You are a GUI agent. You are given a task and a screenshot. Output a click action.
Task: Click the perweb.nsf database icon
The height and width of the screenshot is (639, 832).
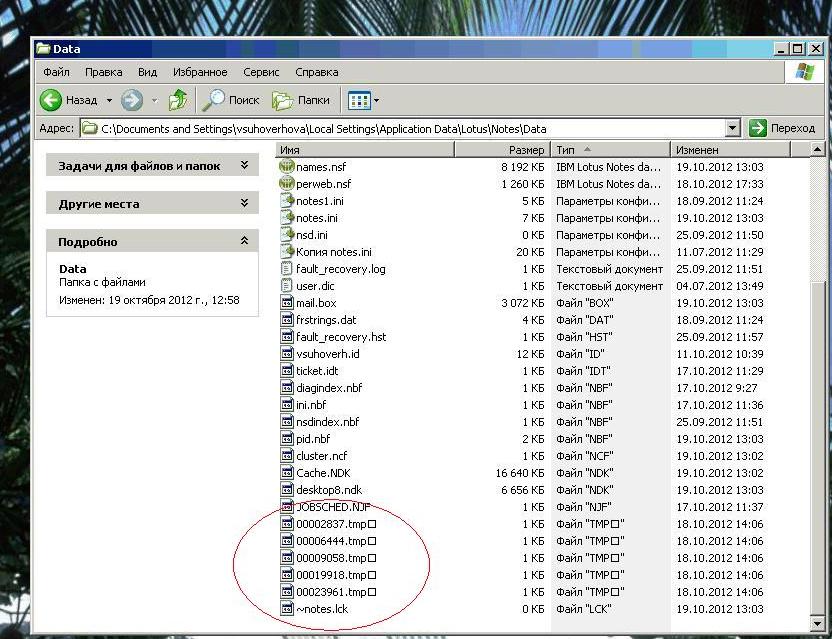pyautogui.click(x=287, y=184)
